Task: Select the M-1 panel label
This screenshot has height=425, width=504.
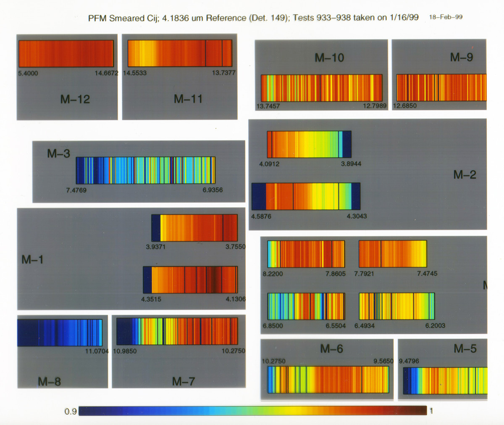Action: (32, 260)
